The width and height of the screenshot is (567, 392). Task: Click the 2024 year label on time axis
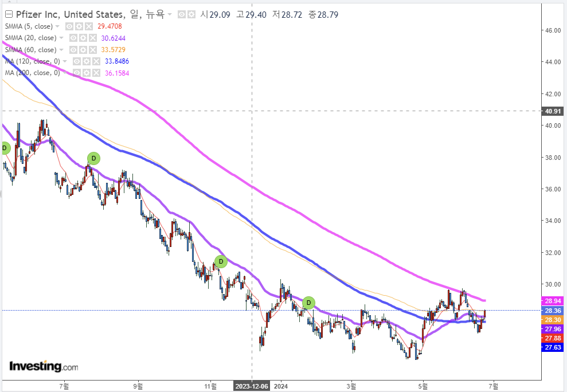(x=281, y=386)
